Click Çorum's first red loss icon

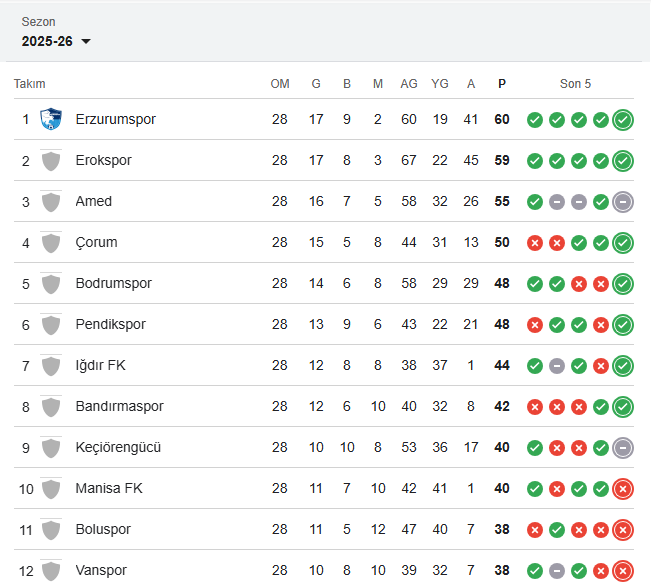[535, 243]
